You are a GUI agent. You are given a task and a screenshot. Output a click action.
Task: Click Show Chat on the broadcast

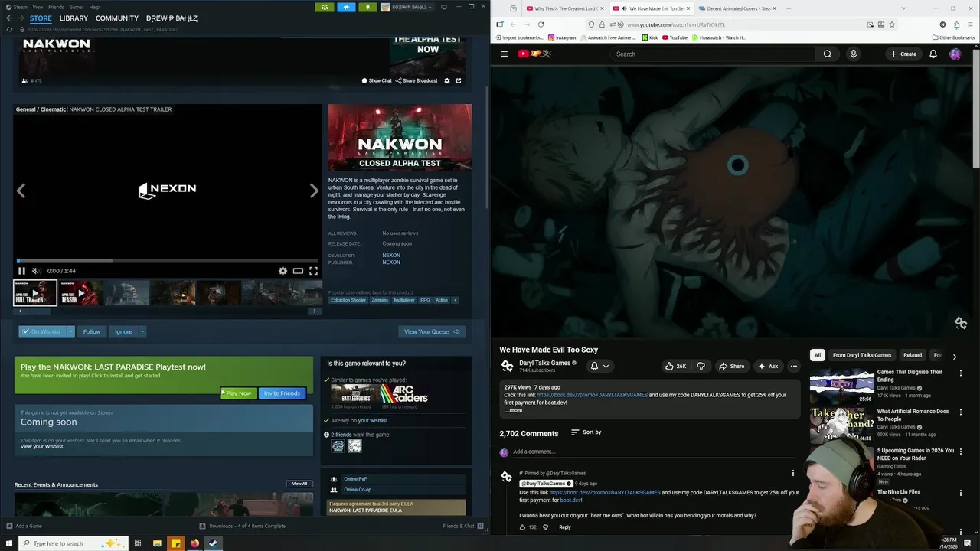pyautogui.click(x=376, y=80)
